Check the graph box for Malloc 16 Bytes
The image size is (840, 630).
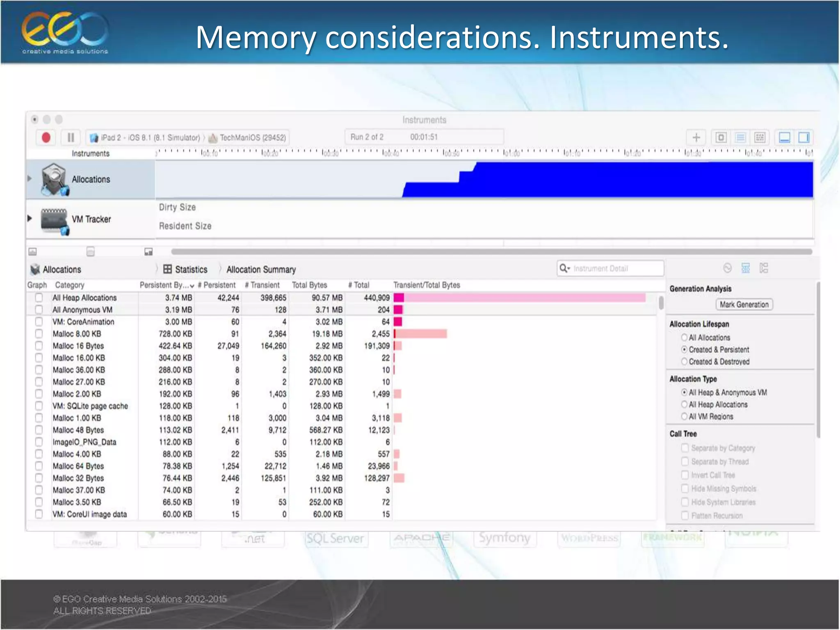point(39,346)
